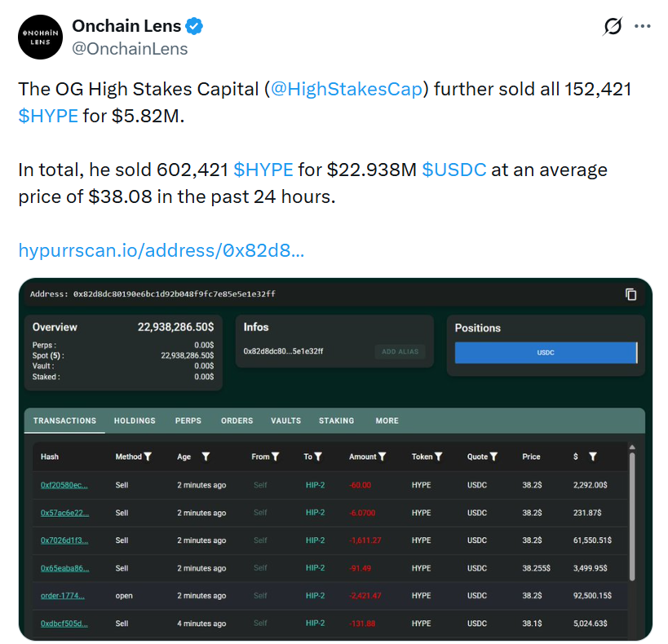Click the From column filter icon
The image size is (668, 644).
[x=276, y=457]
